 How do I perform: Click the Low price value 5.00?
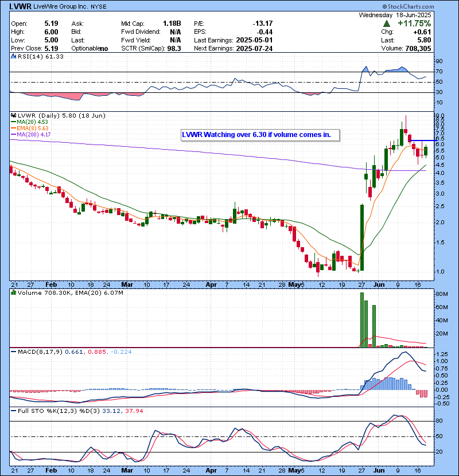coord(51,40)
